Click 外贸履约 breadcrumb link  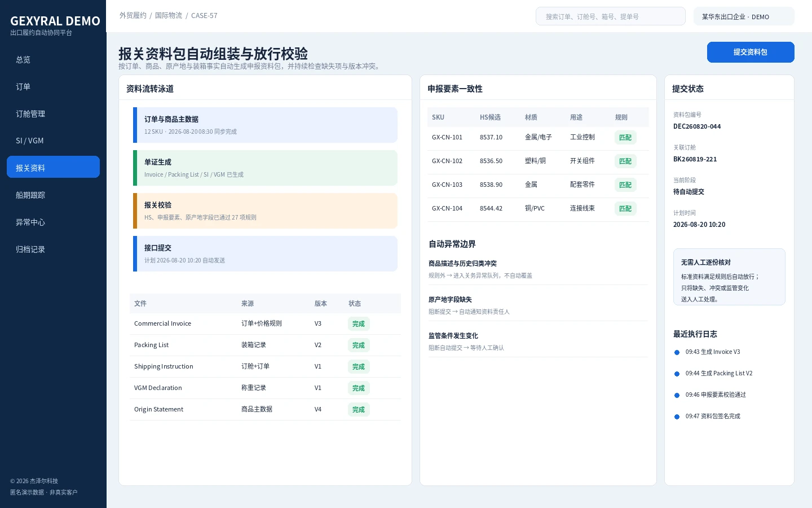click(133, 15)
